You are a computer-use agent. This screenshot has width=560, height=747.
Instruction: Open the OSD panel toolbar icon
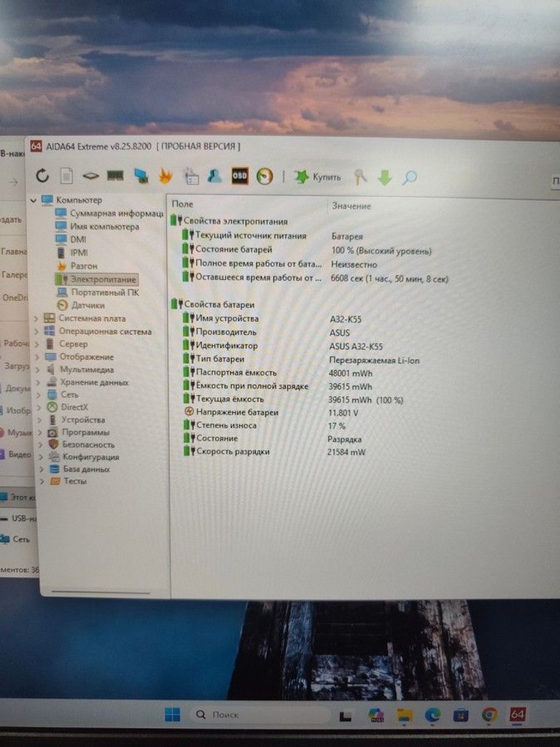239,176
